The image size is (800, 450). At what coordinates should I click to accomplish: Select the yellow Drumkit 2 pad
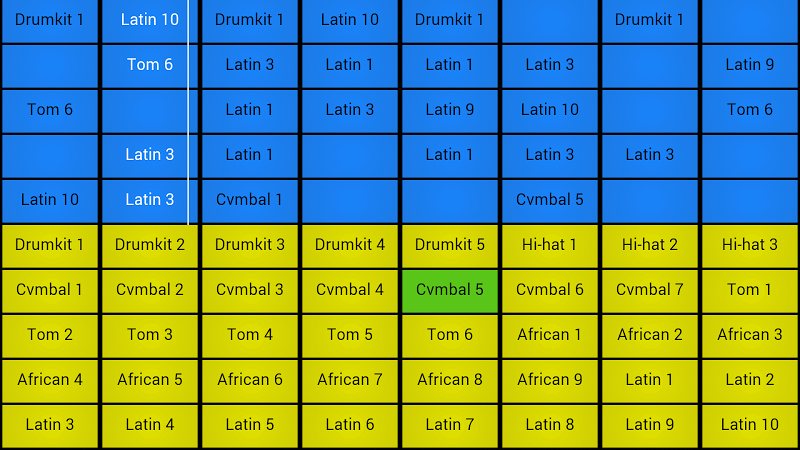(x=149, y=245)
